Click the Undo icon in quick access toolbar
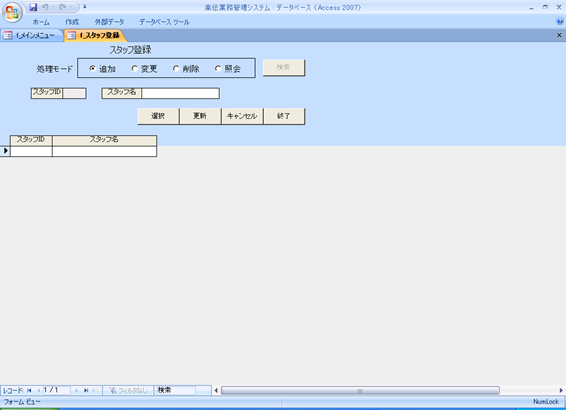 [45, 7]
